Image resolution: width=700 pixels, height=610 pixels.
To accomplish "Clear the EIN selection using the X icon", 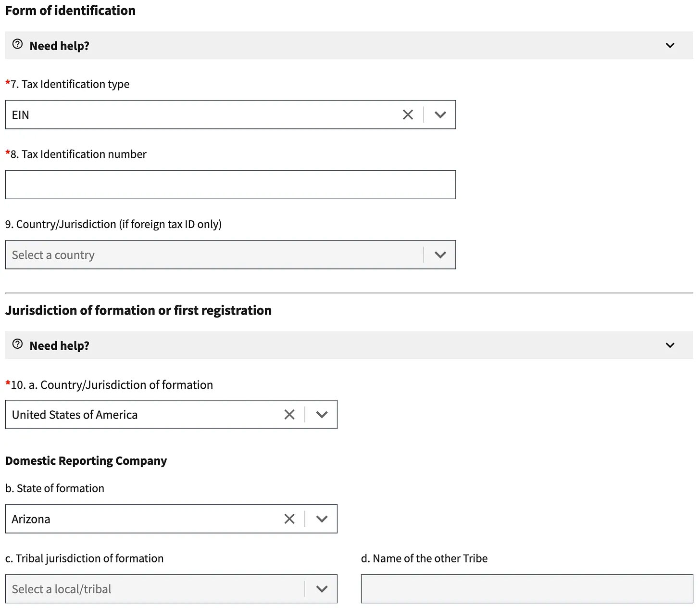I will tap(408, 114).
